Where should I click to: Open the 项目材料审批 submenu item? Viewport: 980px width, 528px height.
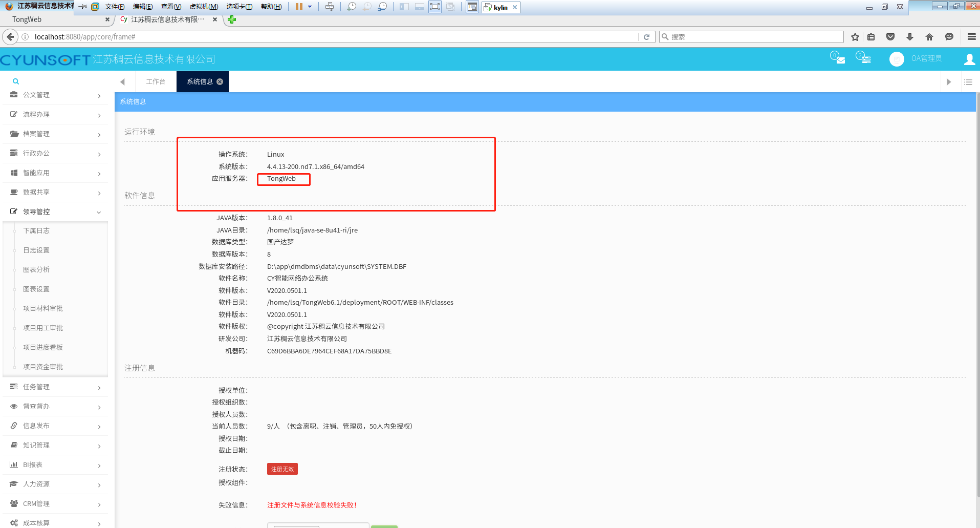43,309
